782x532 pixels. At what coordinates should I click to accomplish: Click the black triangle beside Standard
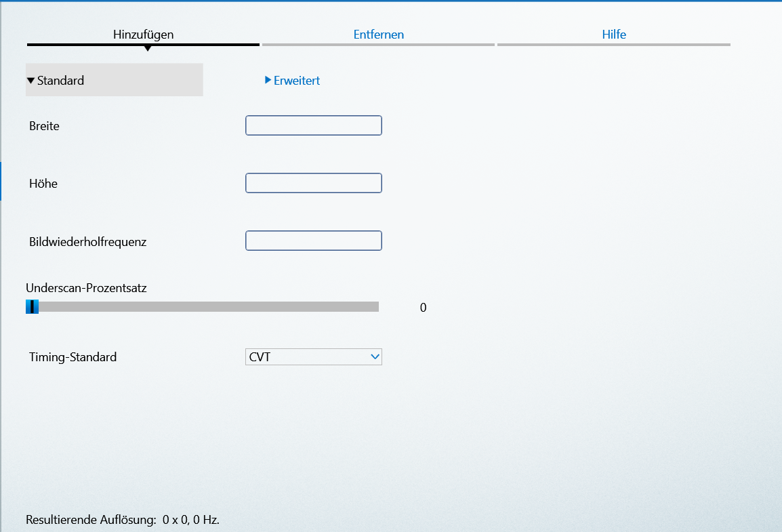[x=30, y=81]
